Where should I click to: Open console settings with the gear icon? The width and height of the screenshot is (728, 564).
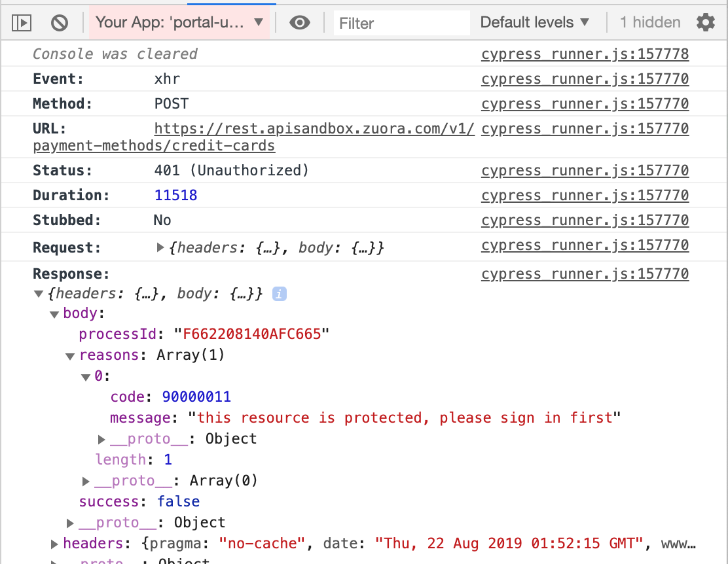coord(706,22)
